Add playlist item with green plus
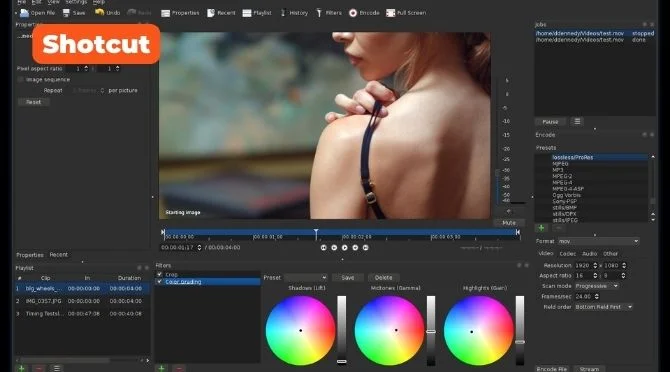Screen dimensions: 670x372 (x=21, y=368)
